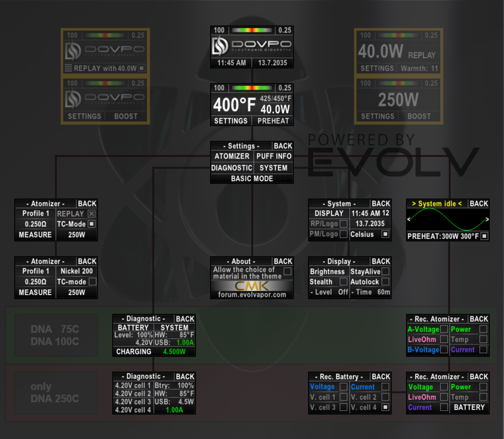Click the green sine wave graph
The image size is (504, 439).
(x=448, y=219)
